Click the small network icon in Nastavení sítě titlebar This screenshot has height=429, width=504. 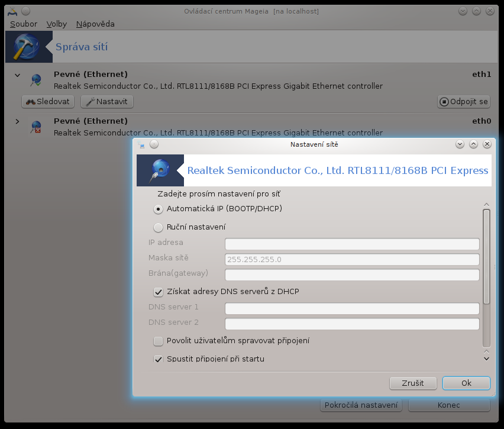click(x=141, y=145)
